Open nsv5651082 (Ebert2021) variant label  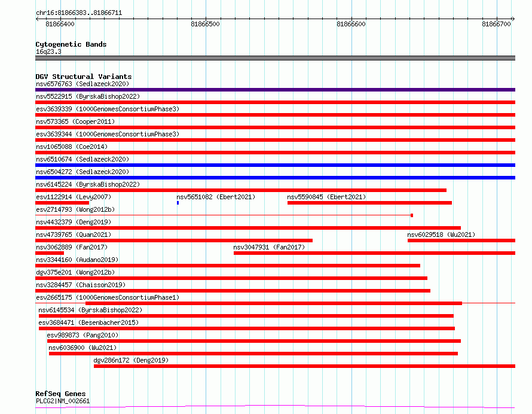click(x=216, y=197)
